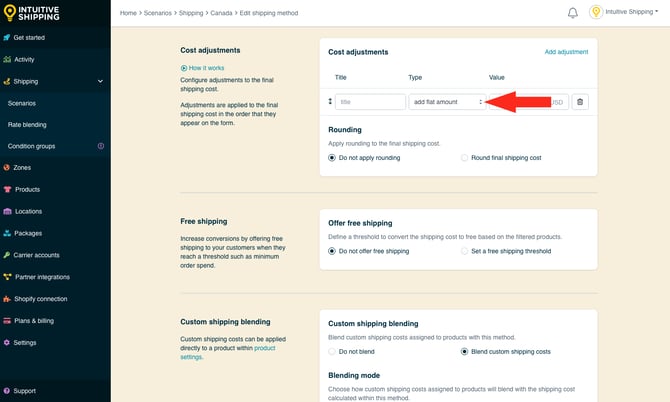Click the Plans & billing card icon
Image resolution: width=670 pixels, height=402 pixels.
pyautogui.click(x=7, y=320)
